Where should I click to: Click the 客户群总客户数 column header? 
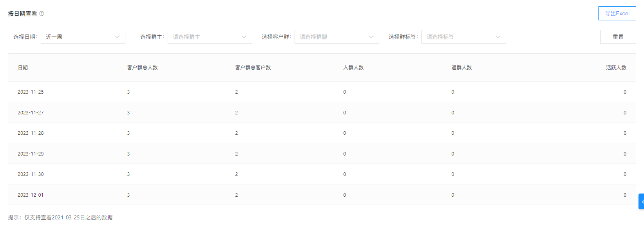tap(253, 68)
